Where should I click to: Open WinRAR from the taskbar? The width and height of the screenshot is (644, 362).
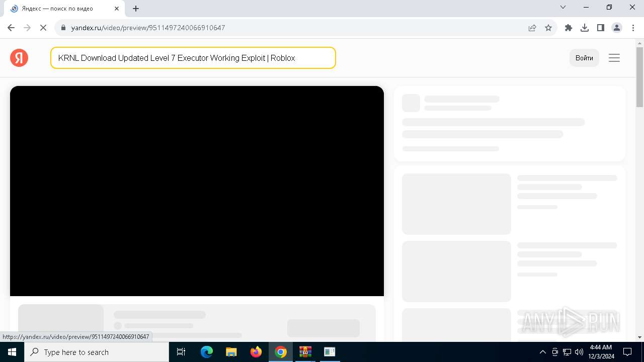305,352
